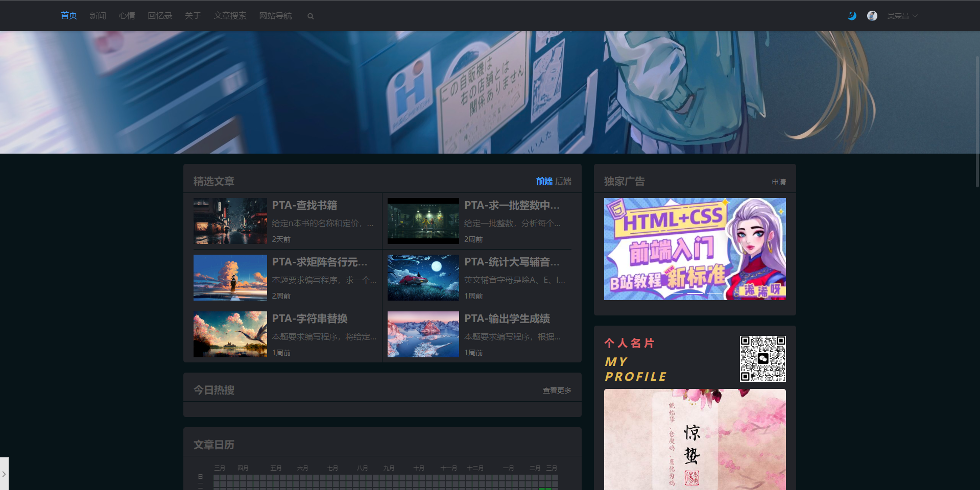This screenshot has height=490, width=980.
Task: Click the page vertical scrollbar
Action: [977, 120]
